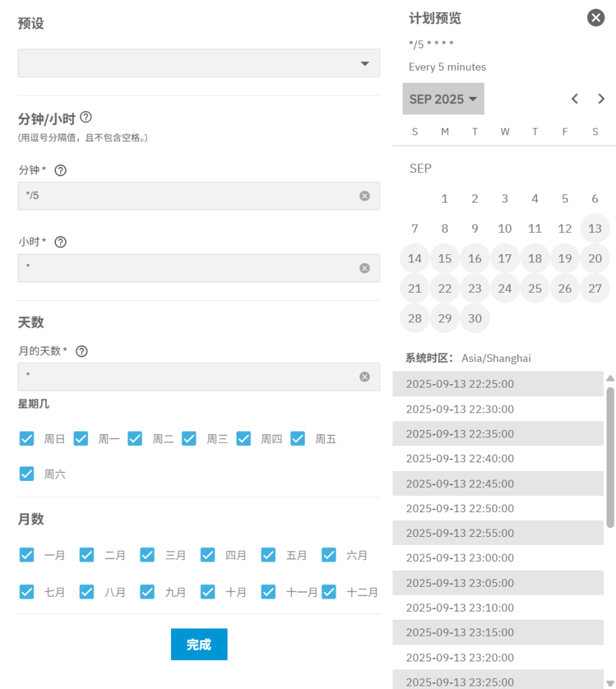Click the help icon beside 分钟/小时 heading
This screenshot has height=689, width=616.
[x=85, y=117]
